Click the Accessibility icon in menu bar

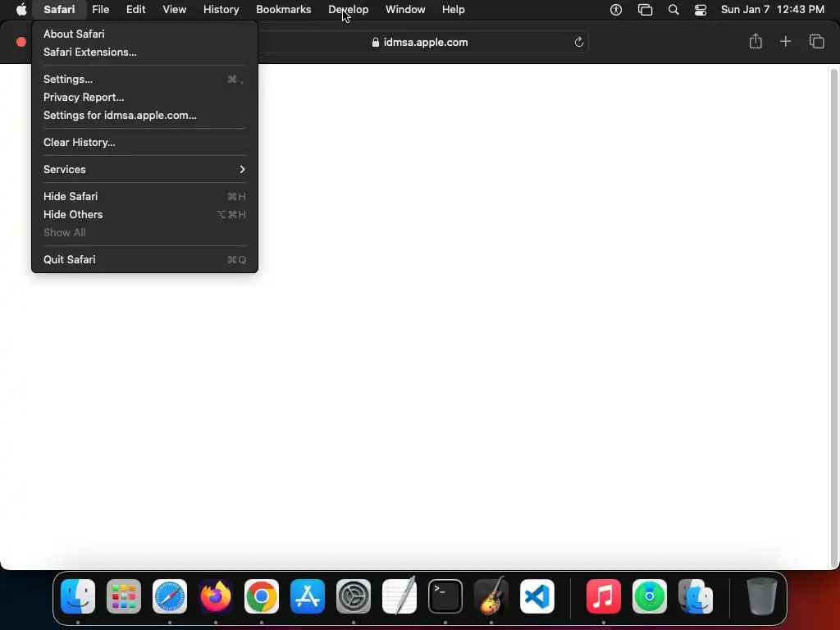coord(616,10)
